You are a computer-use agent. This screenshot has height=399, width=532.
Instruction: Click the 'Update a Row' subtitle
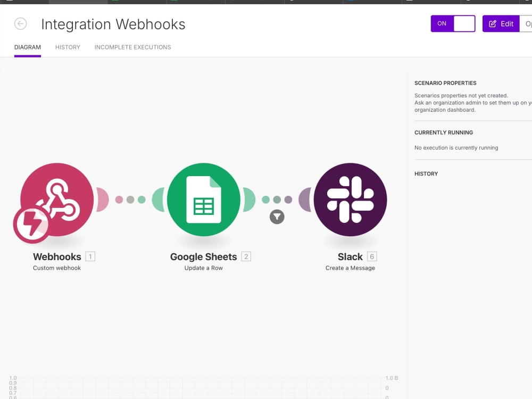[x=204, y=268]
